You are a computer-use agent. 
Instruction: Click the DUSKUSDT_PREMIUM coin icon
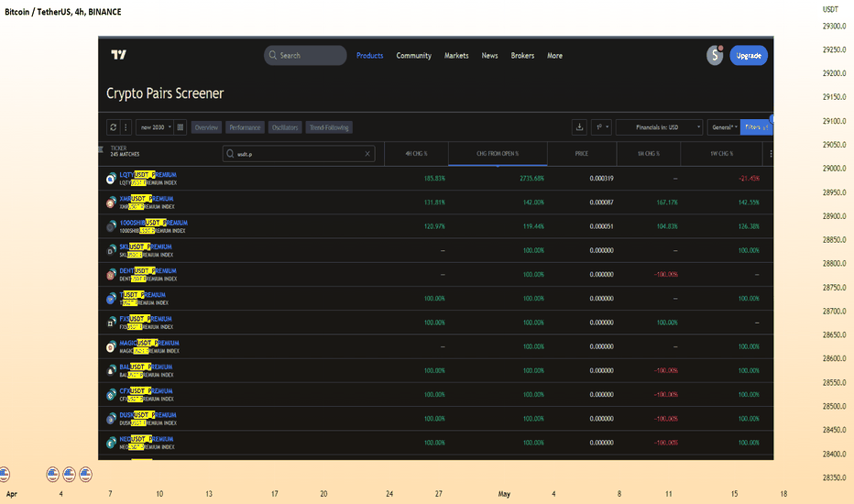coord(111,419)
